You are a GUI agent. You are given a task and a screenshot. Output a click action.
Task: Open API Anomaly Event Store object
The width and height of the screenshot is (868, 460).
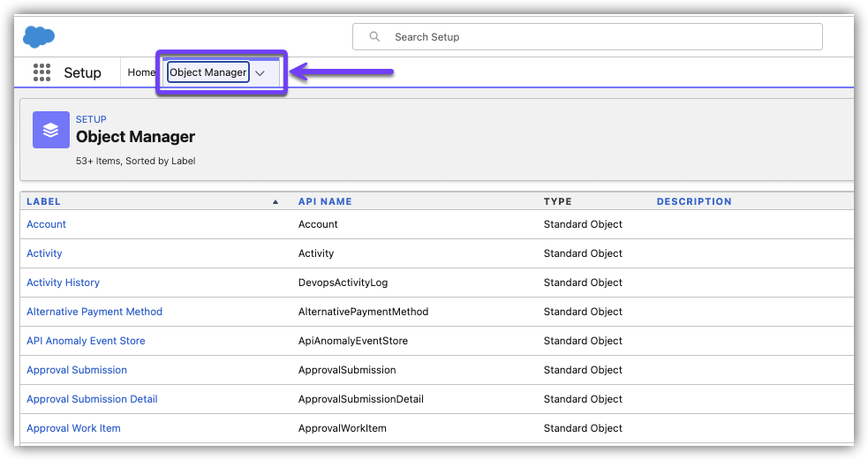pos(86,341)
